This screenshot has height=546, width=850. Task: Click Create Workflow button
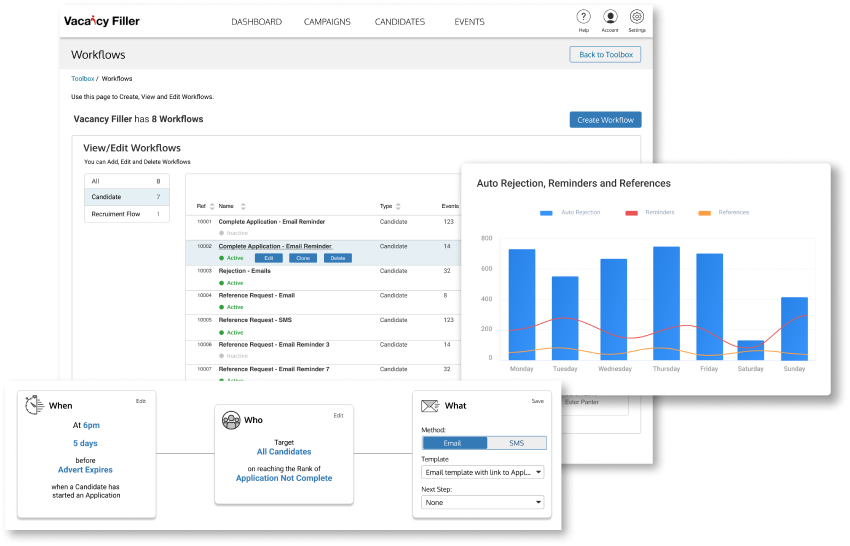click(x=606, y=120)
